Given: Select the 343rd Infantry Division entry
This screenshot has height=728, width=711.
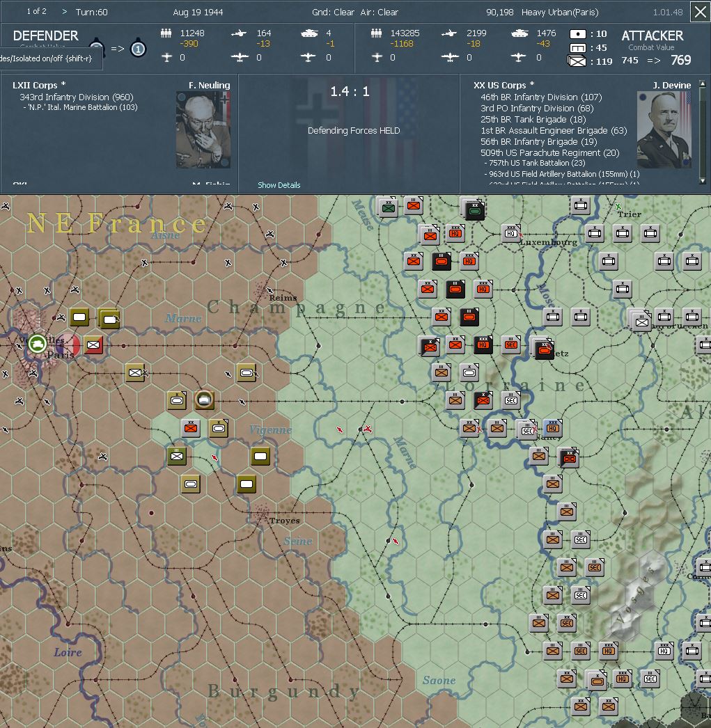Looking at the screenshot, I should (76, 97).
